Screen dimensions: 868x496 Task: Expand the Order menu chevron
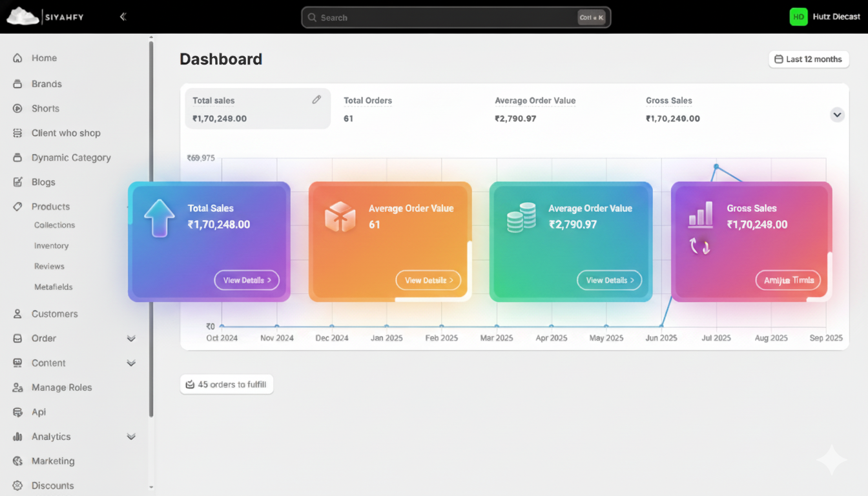pos(131,338)
